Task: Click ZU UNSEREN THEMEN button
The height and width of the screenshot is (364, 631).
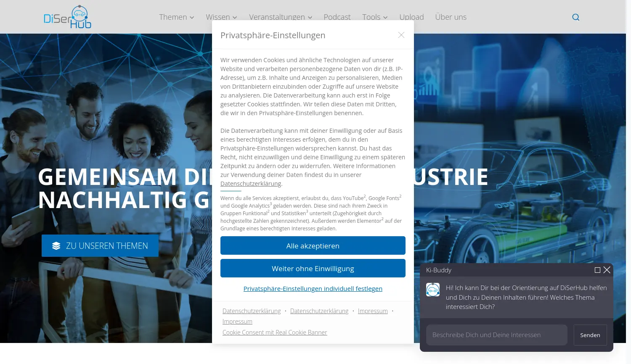Action: click(x=100, y=246)
